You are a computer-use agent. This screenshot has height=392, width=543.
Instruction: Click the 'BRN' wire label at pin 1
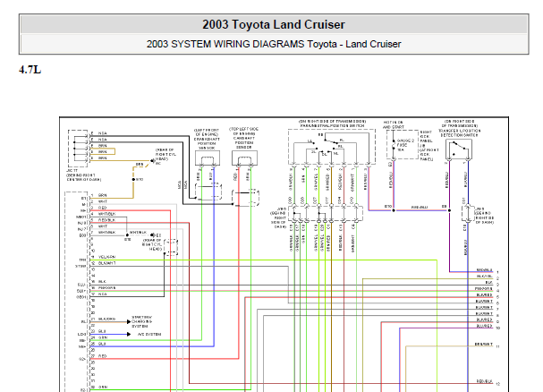coord(103,195)
